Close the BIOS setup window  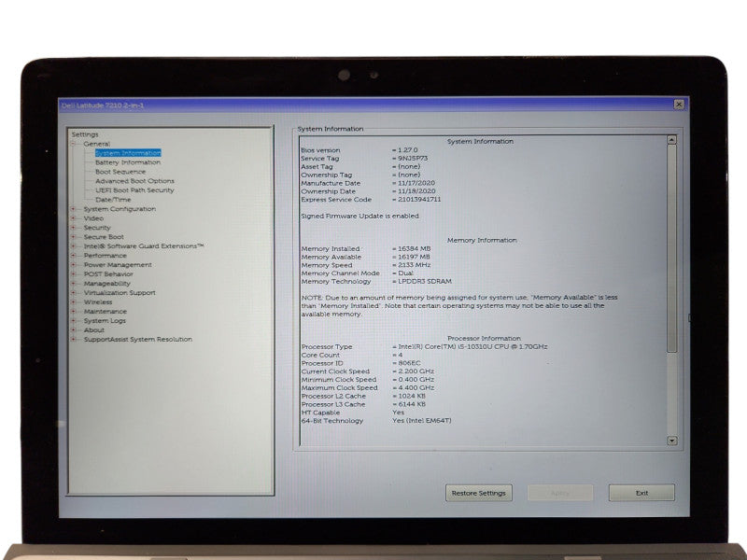point(679,105)
